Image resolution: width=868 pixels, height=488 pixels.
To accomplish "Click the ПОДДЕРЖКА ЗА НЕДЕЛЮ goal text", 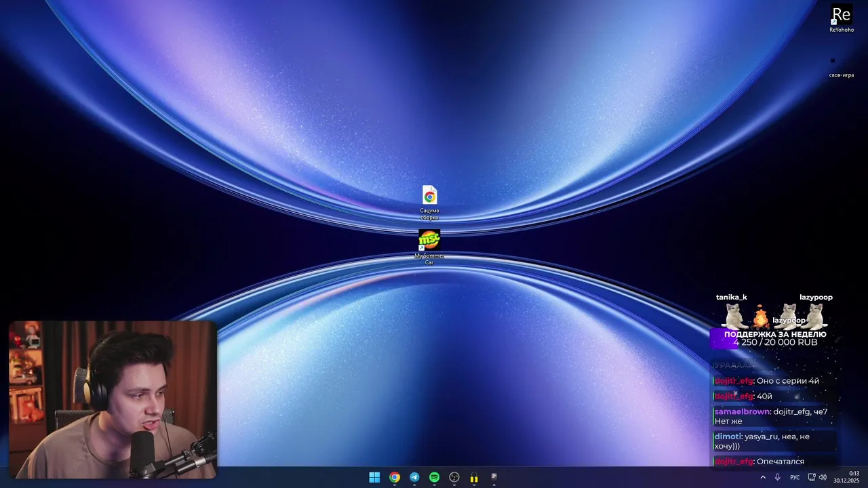I will tap(775, 334).
